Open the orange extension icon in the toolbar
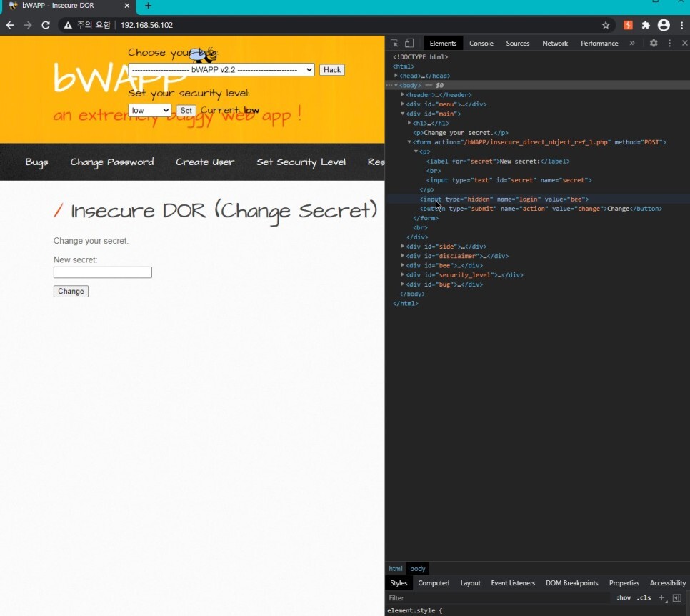The width and height of the screenshot is (690, 616). pos(628,25)
